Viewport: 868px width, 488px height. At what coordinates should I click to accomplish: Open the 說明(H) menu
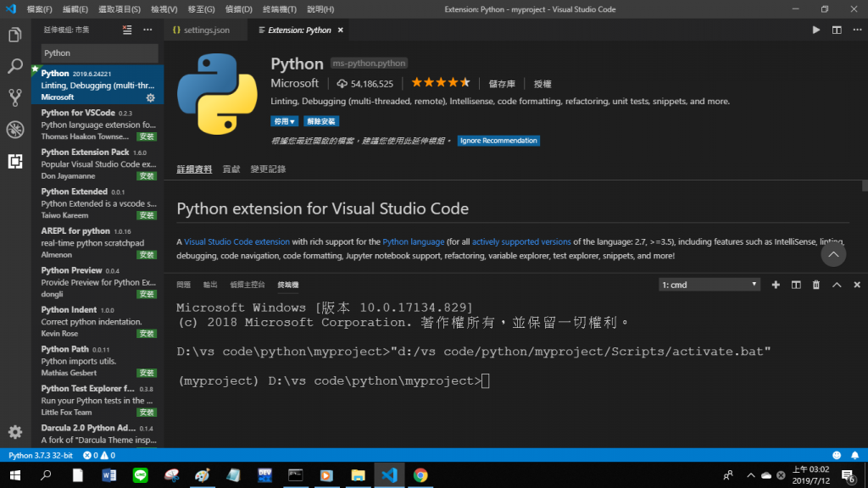pyautogui.click(x=320, y=9)
